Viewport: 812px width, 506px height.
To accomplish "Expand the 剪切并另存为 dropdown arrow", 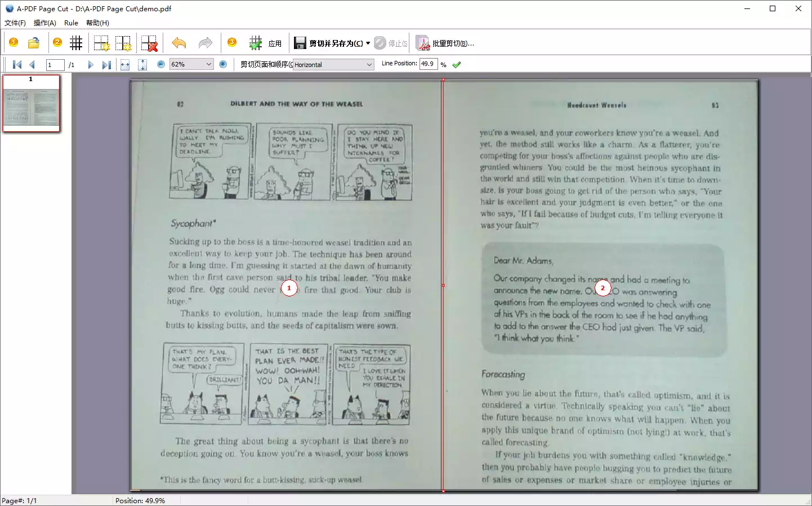I will click(x=368, y=43).
